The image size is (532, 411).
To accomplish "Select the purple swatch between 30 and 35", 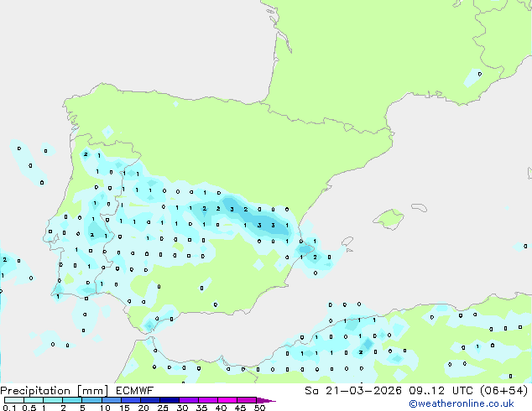I will (x=189, y=400).
